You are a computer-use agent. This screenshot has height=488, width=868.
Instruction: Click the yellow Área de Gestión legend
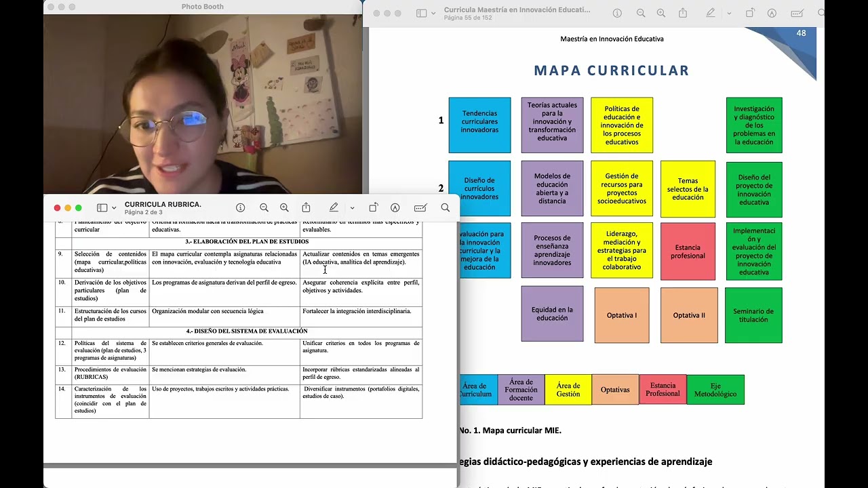568,390
